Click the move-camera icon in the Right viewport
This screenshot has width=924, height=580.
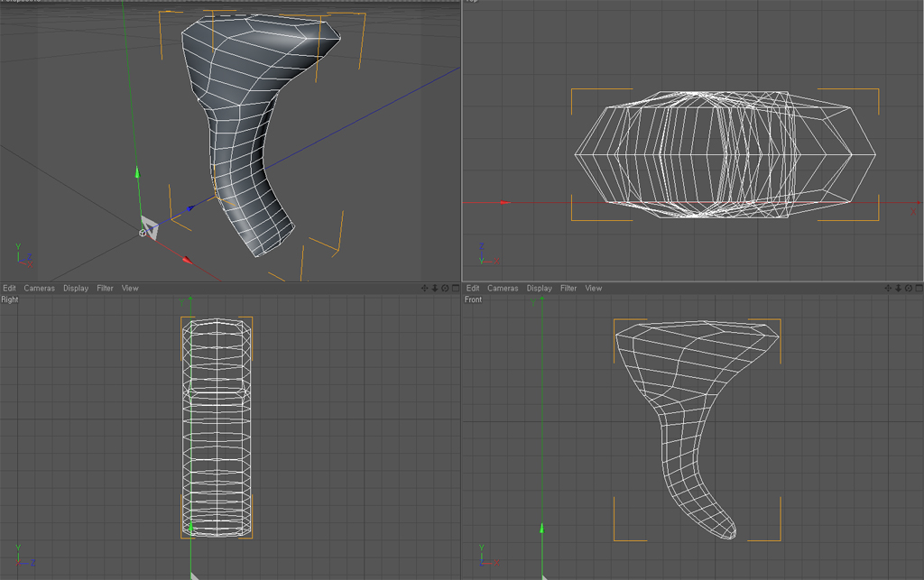[424, 288]
